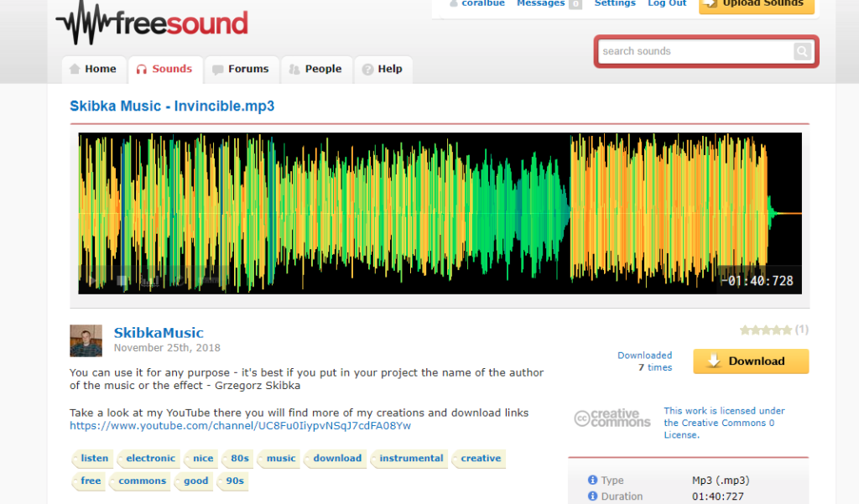Click the freesound logo
Screen dimensions: 859x504
click(152, 23)
